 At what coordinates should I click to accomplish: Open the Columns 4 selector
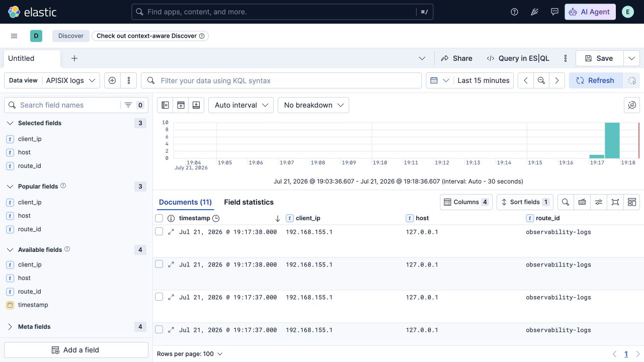coord(466,202)
